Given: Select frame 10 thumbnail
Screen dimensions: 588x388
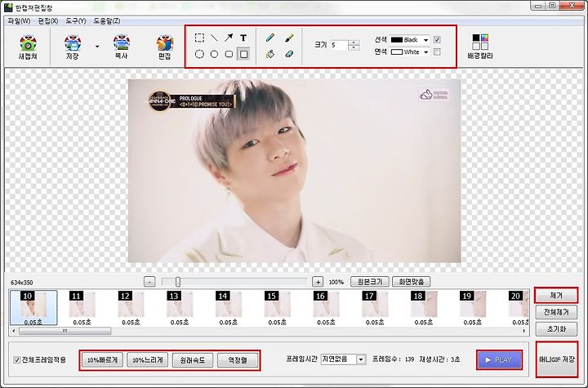Looking at the screenshot, I should pyautogui.click(x=33, y=307).
